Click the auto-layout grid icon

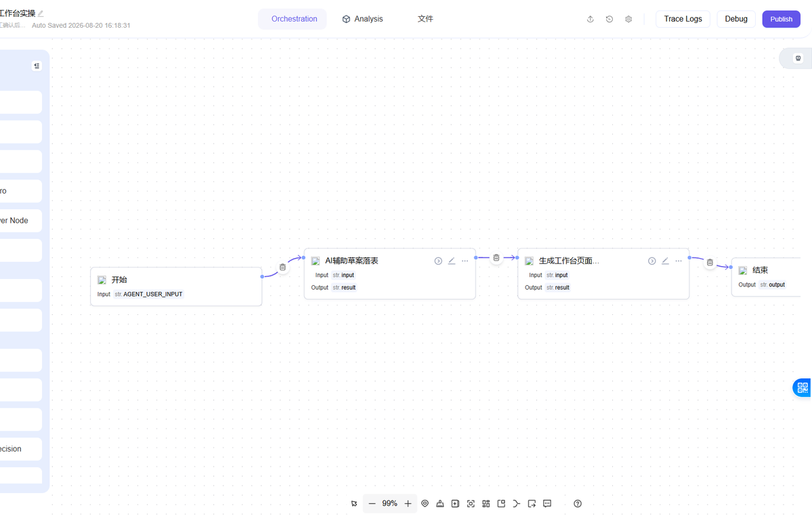pyautogui.click(x=486, y=504)
